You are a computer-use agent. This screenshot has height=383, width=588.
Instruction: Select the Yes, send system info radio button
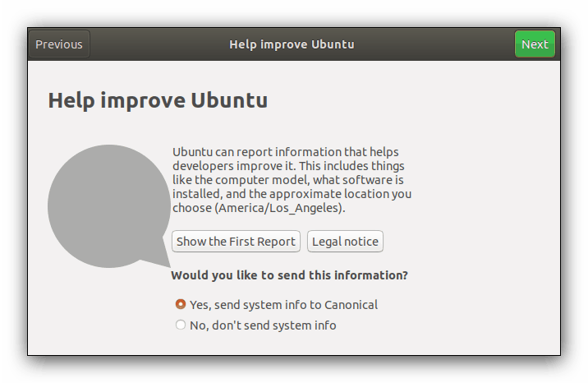click(x=181, y=304)
